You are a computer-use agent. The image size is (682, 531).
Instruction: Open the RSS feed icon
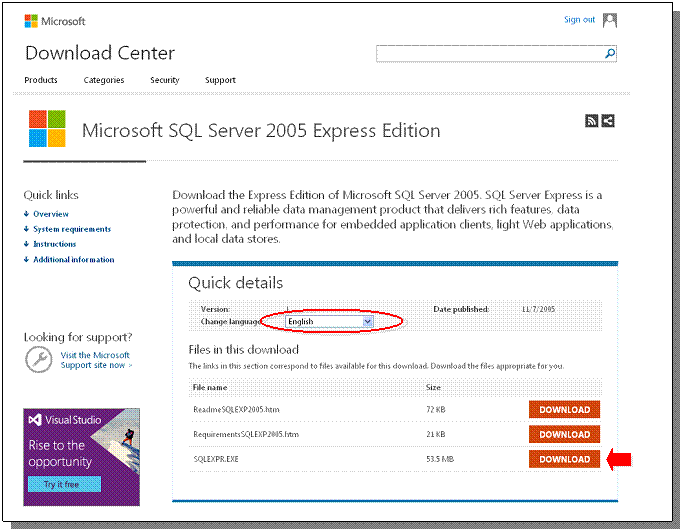591,121
